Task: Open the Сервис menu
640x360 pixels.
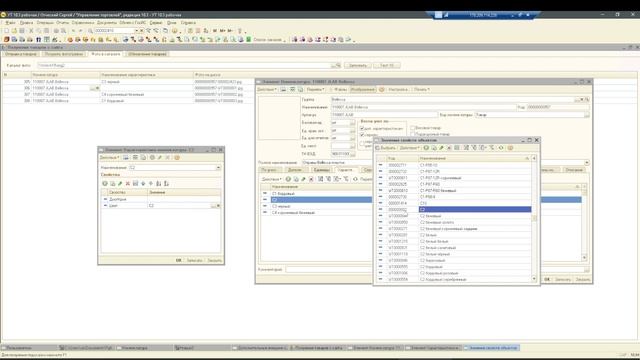Action: [x=156, y=23]
